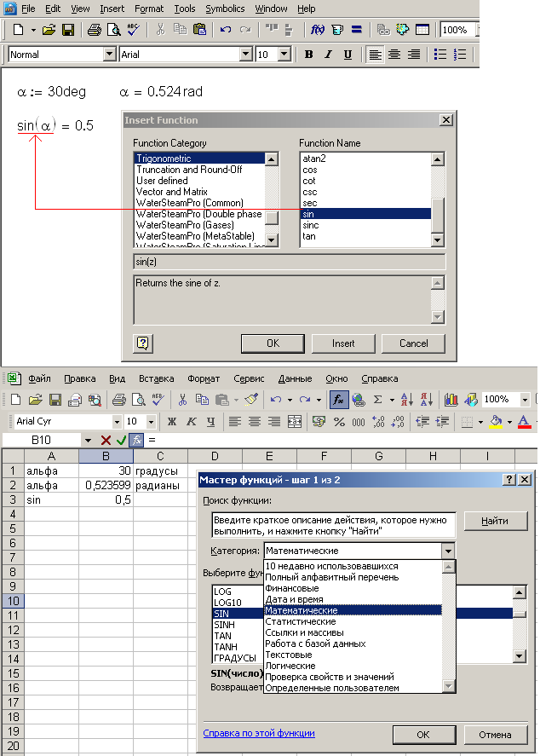Click the New document icon in Mathcad toolbar

click(18, 30)
